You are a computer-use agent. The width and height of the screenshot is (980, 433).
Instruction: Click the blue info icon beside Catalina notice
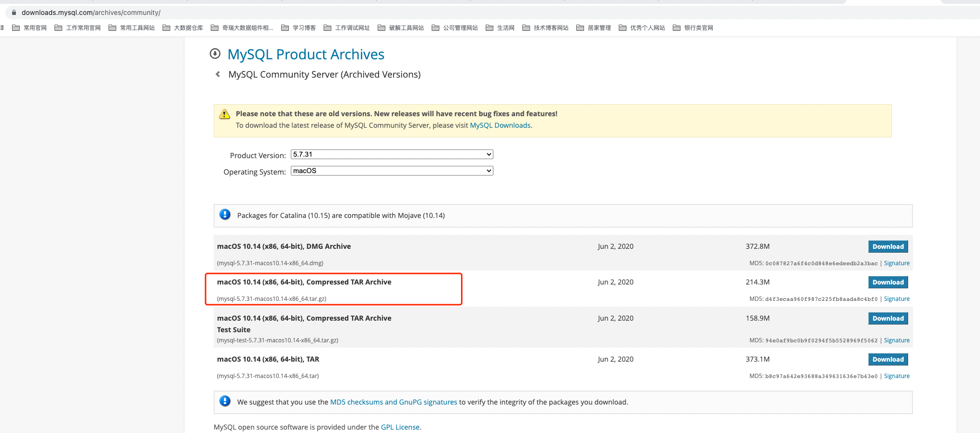click(x=225, y=215)
